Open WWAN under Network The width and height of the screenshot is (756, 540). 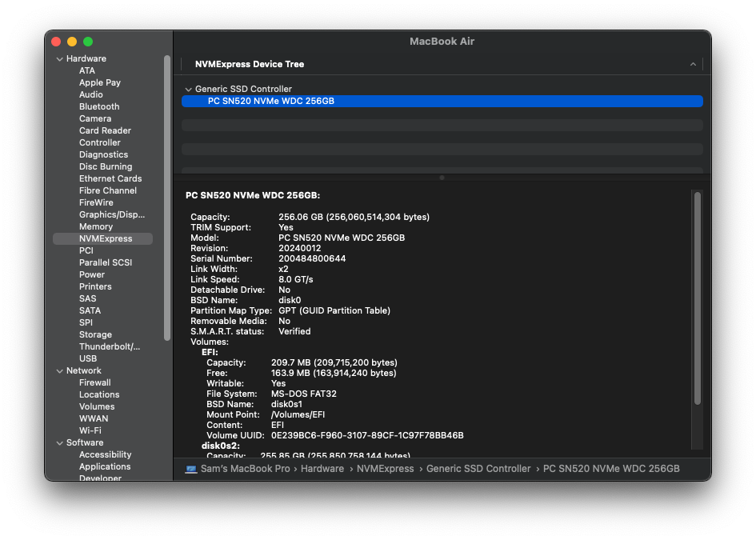point(94,418)
